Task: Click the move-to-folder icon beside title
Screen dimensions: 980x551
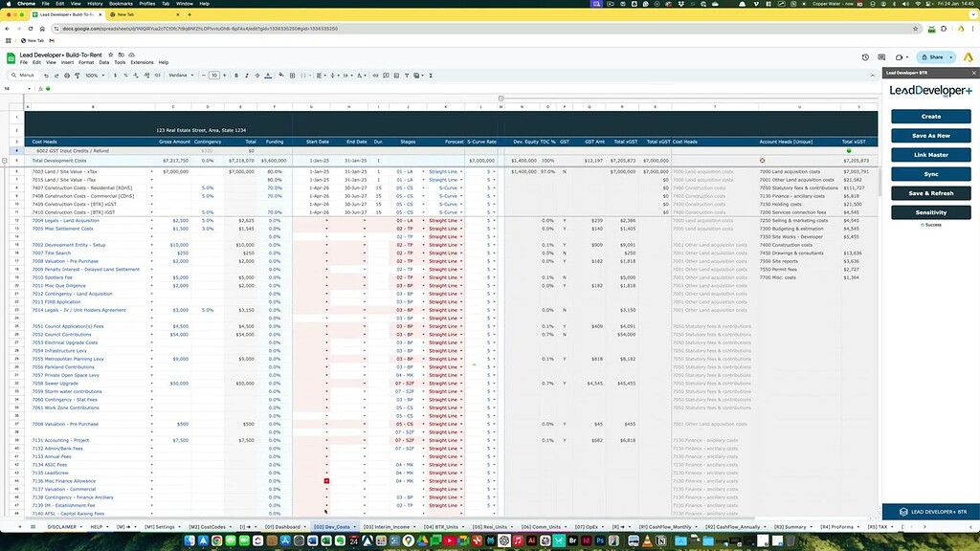Action: pyautogui.click(x=122, y=55)
